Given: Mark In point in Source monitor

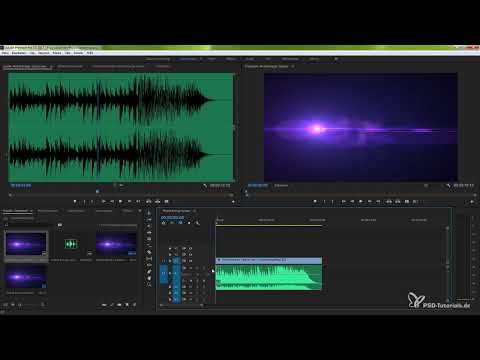Looking at the screenshot, I should click(x=84, y=201).
